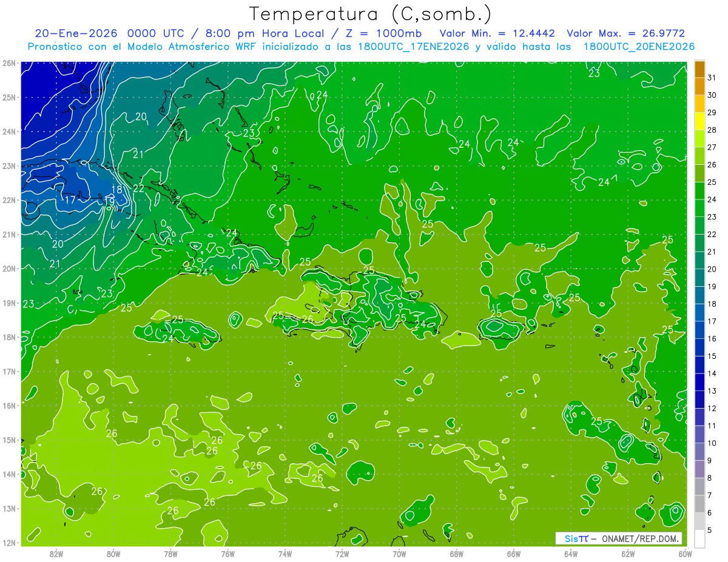Screen dimensions: 728x562
Task: Click the 'Temperatura (C,somb.)' map title
Action: [371, 13]
